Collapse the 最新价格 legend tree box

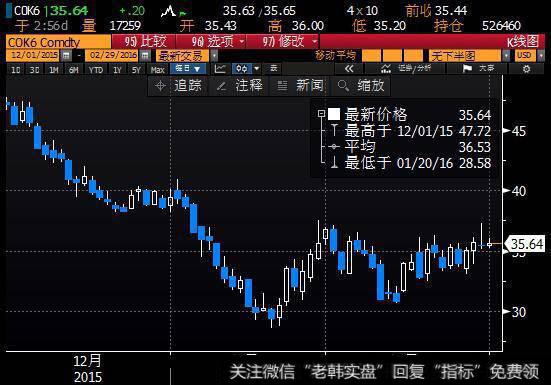pyautogui.click(x=321, y=114)
